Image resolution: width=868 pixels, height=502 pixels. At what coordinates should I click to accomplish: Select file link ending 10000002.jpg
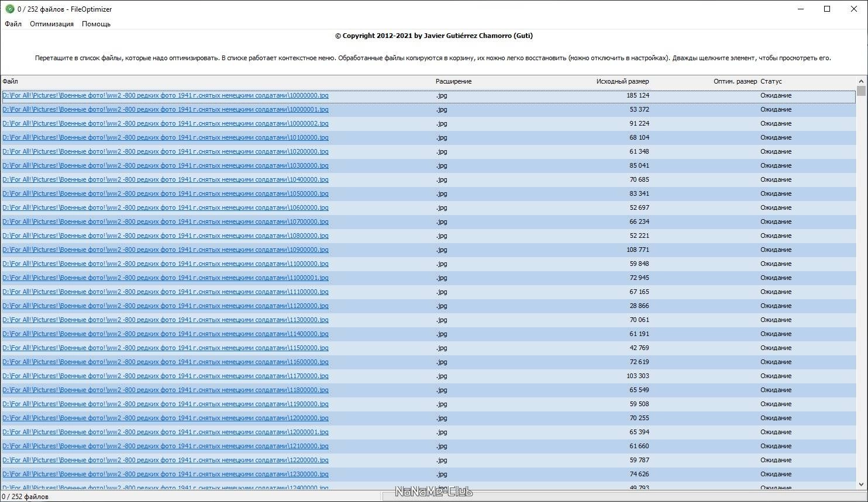(x=166, y=123)
